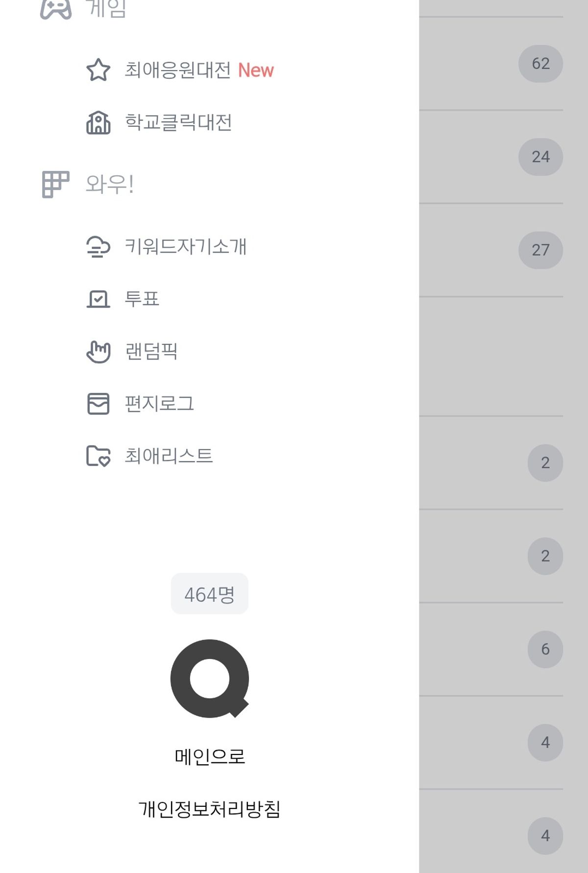Click the school building icon
Screen dimensions: 588x873
[x=98, y=122]
